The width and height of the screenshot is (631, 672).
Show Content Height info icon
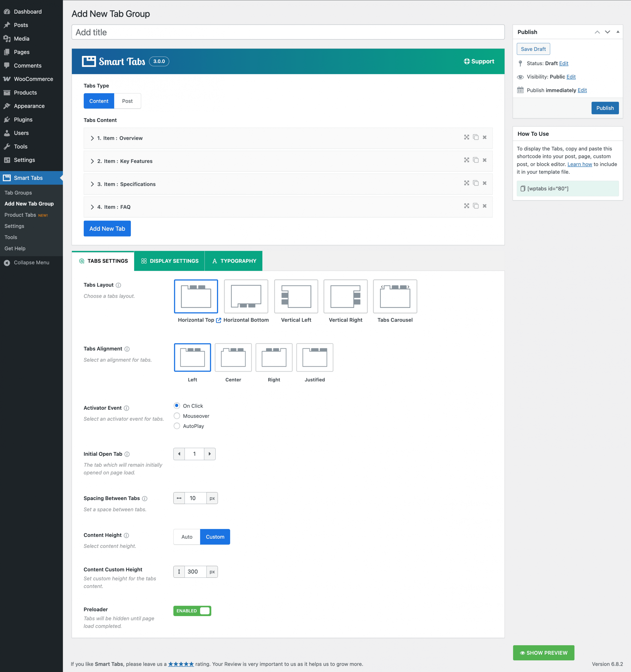126,535
